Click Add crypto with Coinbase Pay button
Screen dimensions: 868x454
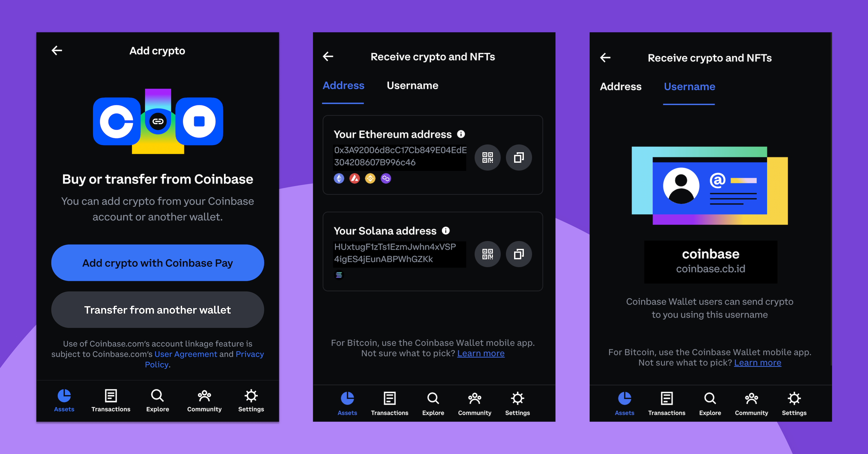(x=157, y=263)
